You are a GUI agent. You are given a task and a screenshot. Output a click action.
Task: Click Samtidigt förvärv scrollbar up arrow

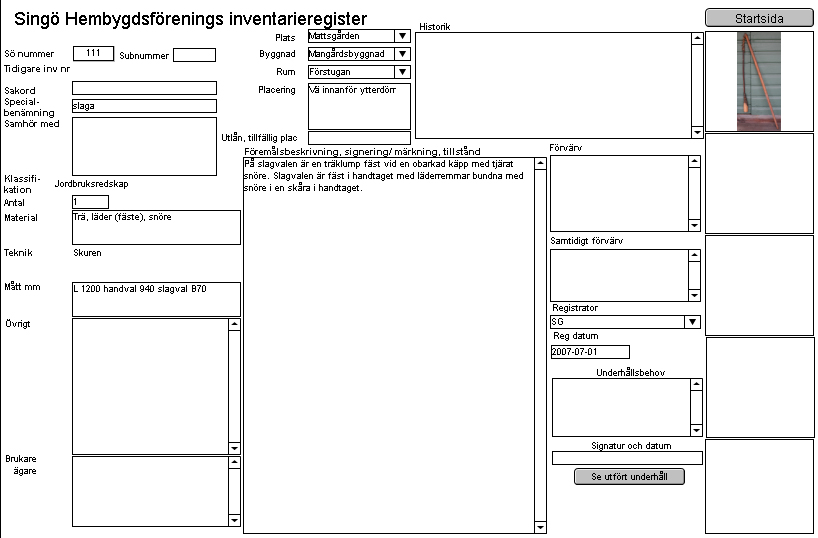point(694,255)
